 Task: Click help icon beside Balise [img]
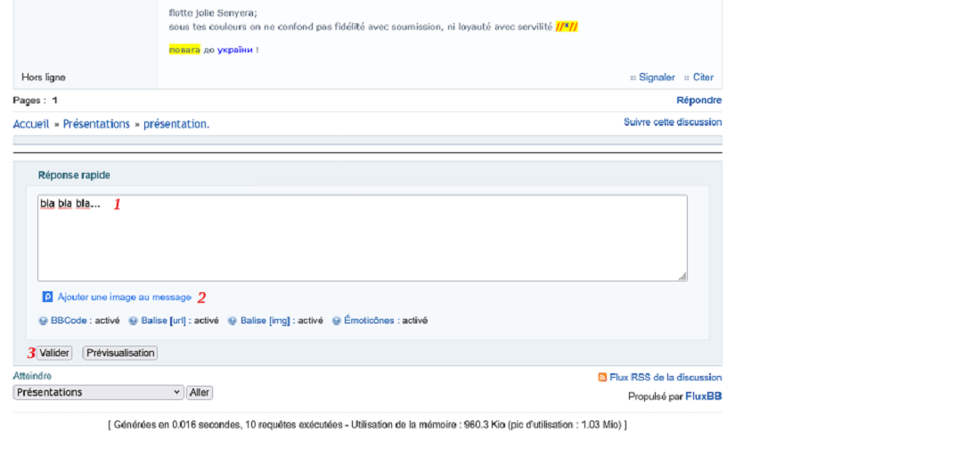point(232,321)
